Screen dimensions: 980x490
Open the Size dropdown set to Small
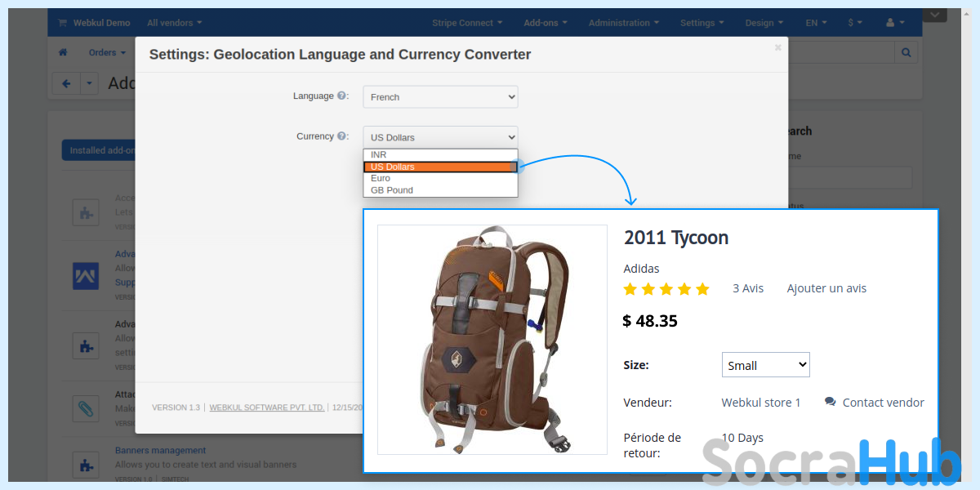[x=765, y=365]
